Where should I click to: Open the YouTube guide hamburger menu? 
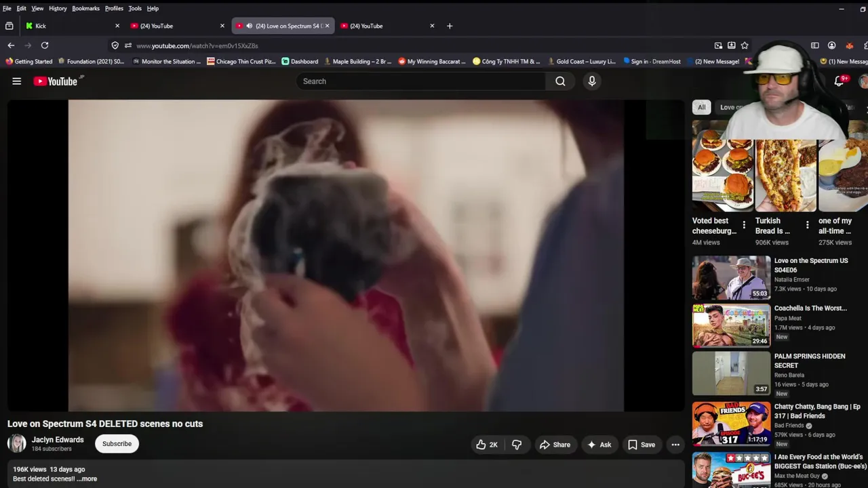(17, 81)
